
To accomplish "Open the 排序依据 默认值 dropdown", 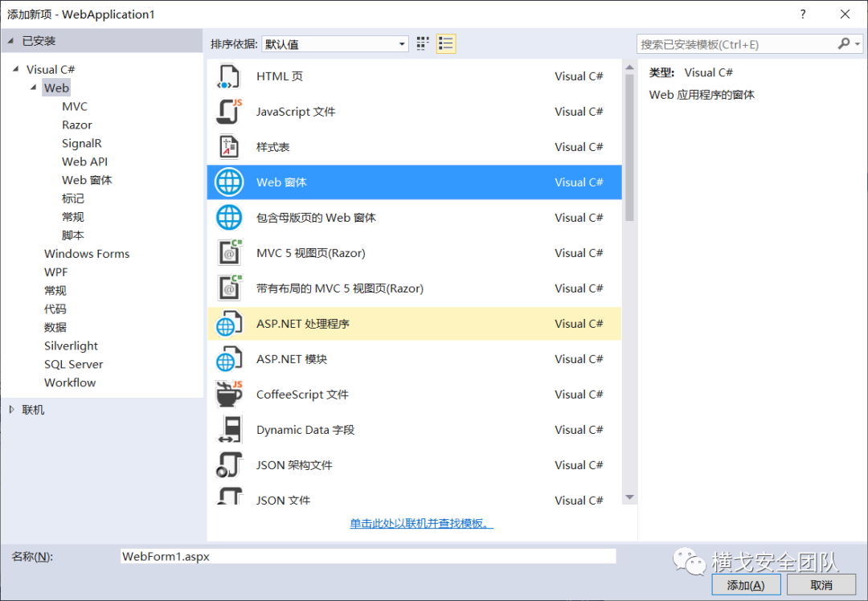I will (335, 44).
